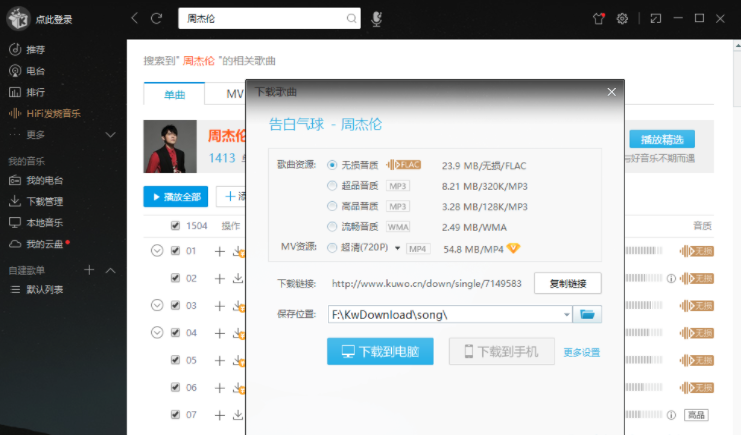The height and width of the screenshot is (435, 741).
Task: Click 播放全部 button
Action: pos(176,197)
